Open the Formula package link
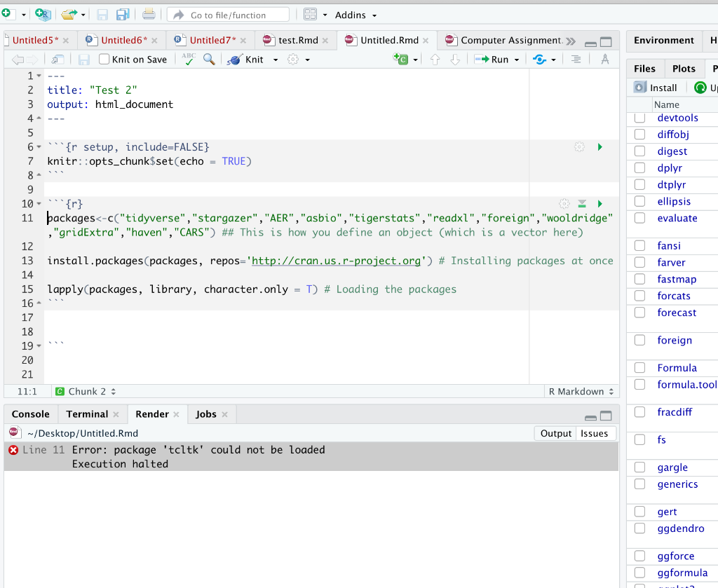Viewport: 718px width, 588px height. click(677, 368)
